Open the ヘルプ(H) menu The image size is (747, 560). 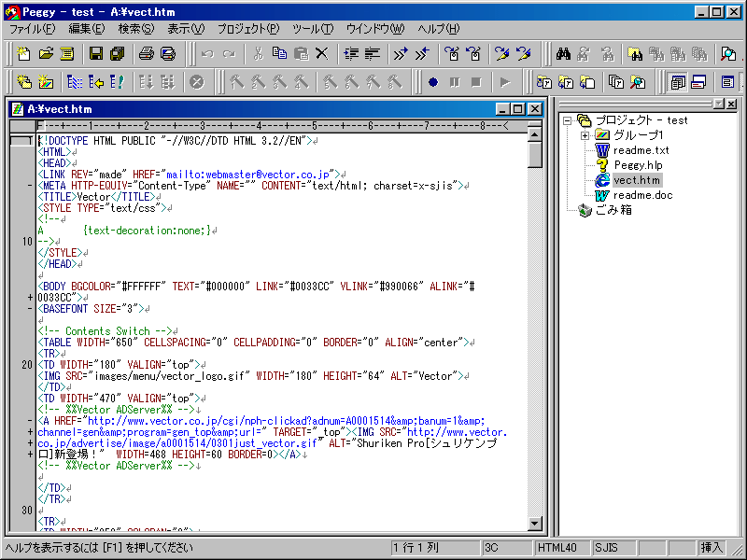[439, 29]
